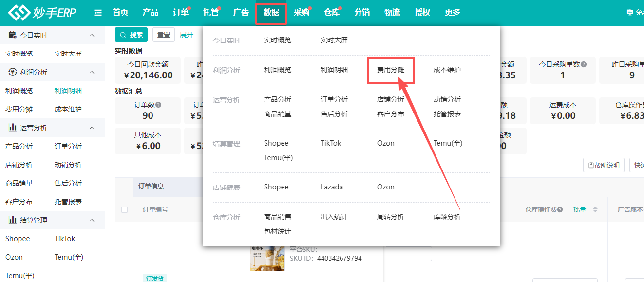The image size is (644, 282).
Task: Click the 待发货 status tag
Action: point(155,278)
